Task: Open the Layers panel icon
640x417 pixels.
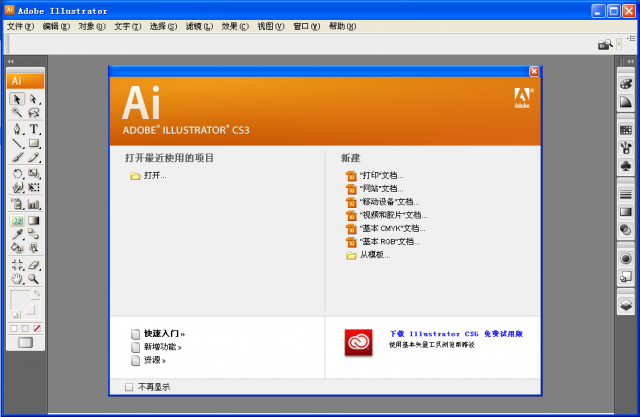Action: point(626,305)
